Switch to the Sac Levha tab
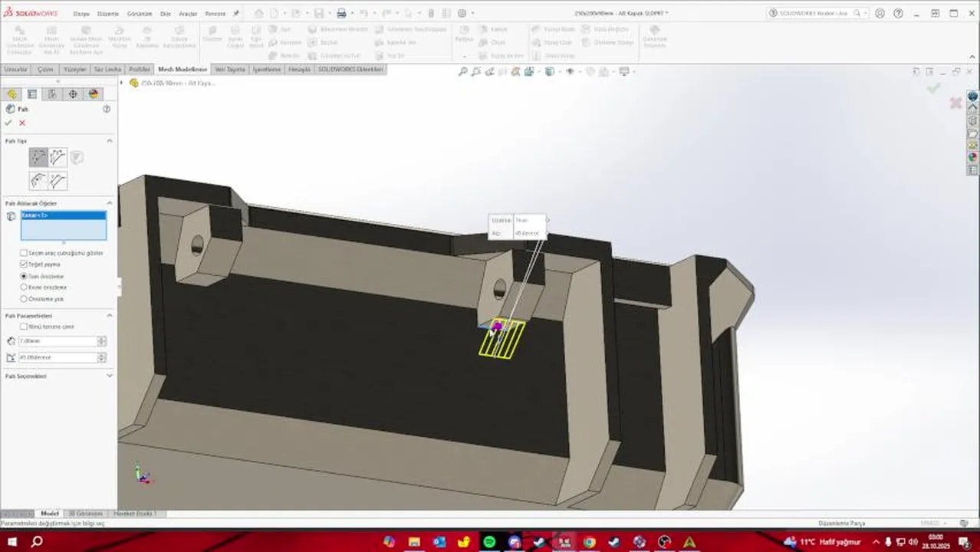This screenshot has height=552, width=980. point(108,70)
